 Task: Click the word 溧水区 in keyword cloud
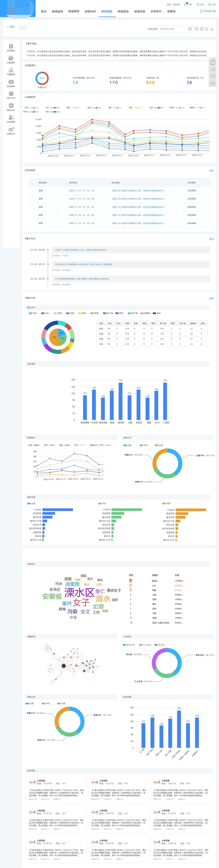pyautogui.click(x=79, y=593)
